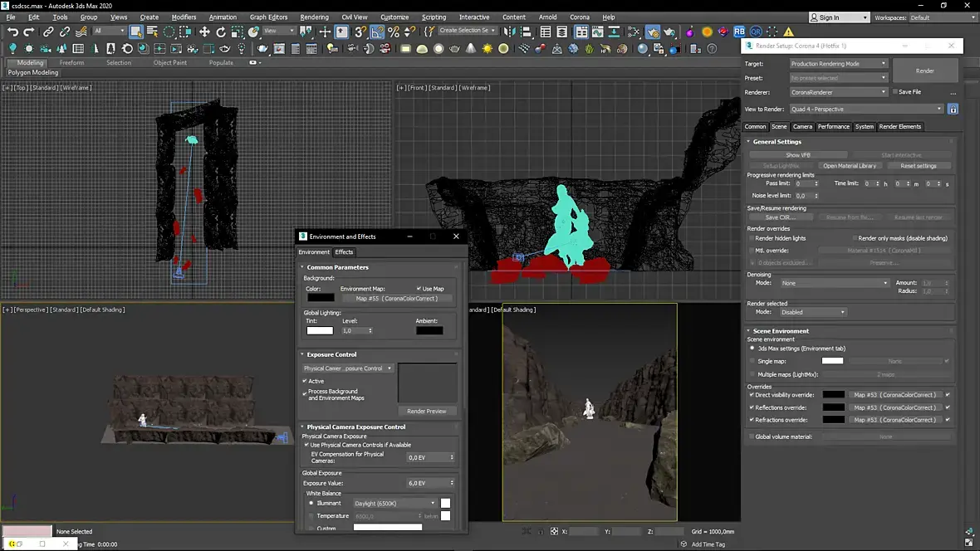Image resolution: width=980 pixels, height=551 pixels.
Task: Open the Illuminant Daylight (6500K) dropdown
Action: [x=394, y=503]
